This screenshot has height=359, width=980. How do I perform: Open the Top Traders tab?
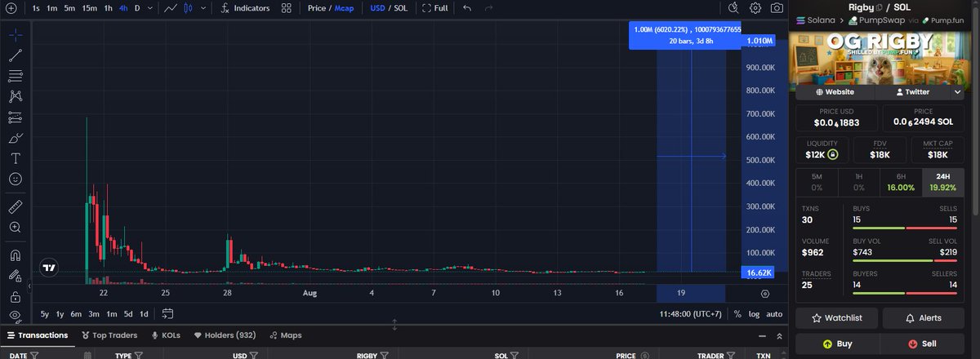pyautogui.click(x=109, y=335)
